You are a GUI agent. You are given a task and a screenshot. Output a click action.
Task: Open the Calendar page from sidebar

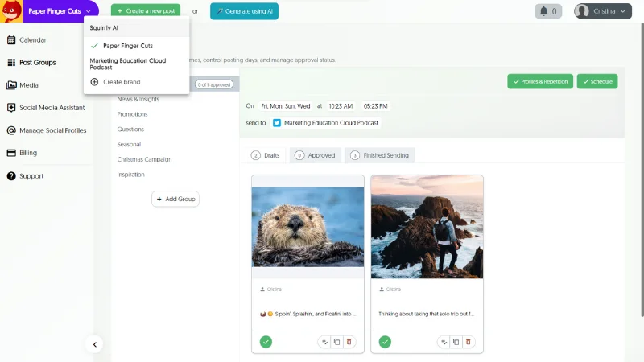coord(32,40)
